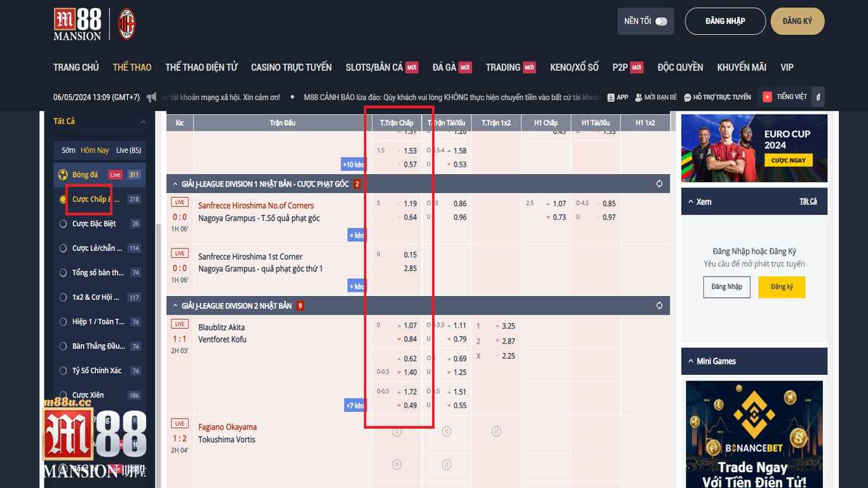Open the Khuyến Mãi menu item
This screenshot has height=488, width=868.
click(742, 67)
